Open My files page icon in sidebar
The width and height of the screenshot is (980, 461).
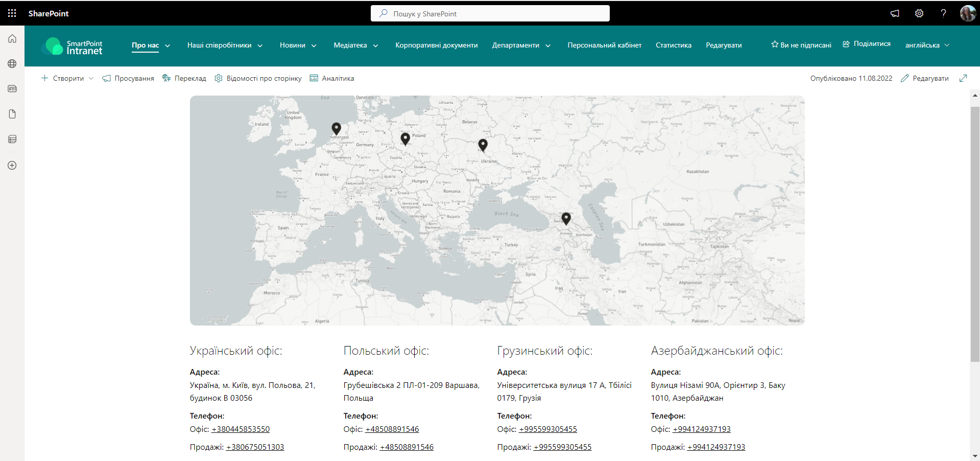click(12, 114)
